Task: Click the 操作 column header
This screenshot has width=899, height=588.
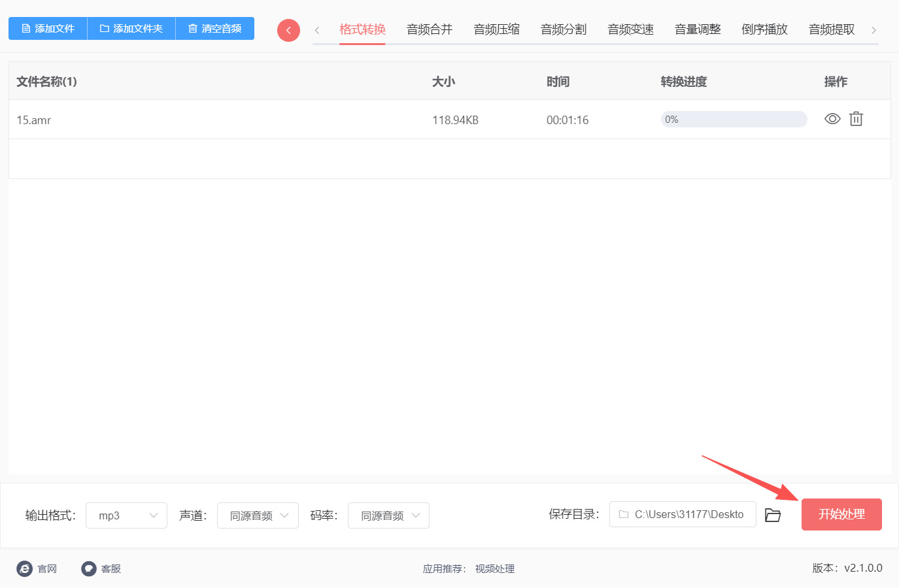Action: tap(836, 82)
